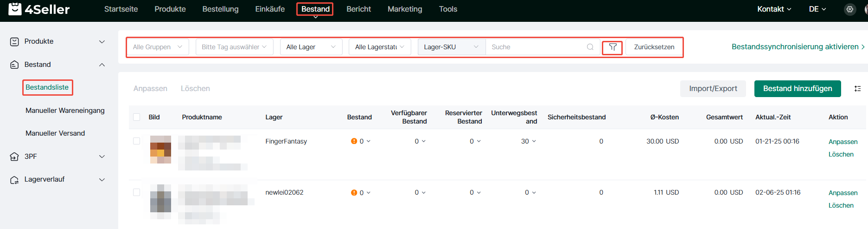Image resolution: width=868 pixels, height=229 pixels.
Task: Click the search magnifier icon
Action: pos(590,47)
